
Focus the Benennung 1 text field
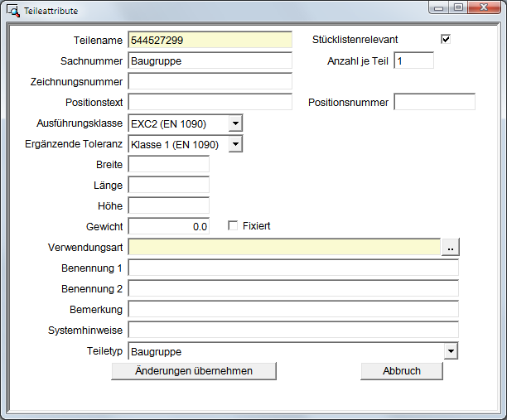tap(293, 268)
